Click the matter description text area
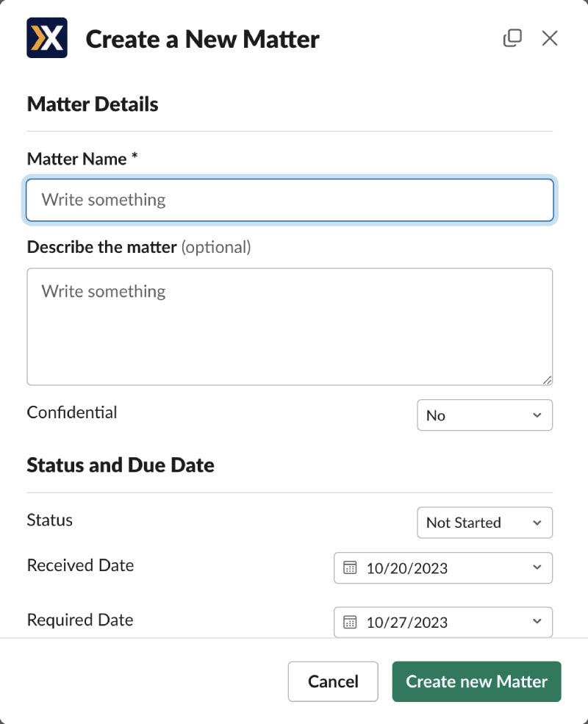 (290, 326)
